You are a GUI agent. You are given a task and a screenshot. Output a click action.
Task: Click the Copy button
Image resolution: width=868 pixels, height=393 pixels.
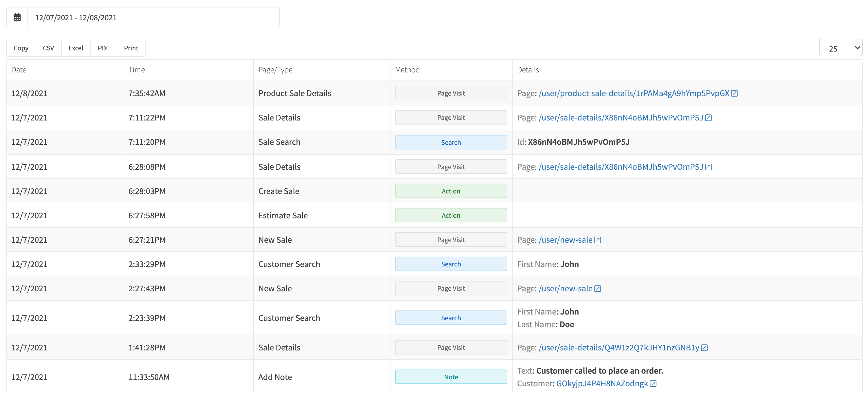click(21, 48)
